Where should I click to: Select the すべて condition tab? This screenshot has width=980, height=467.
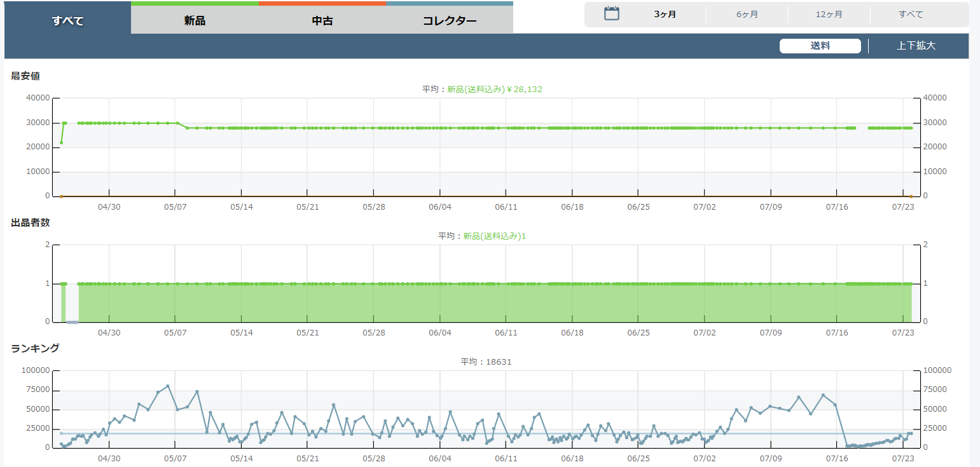[67, 20]
